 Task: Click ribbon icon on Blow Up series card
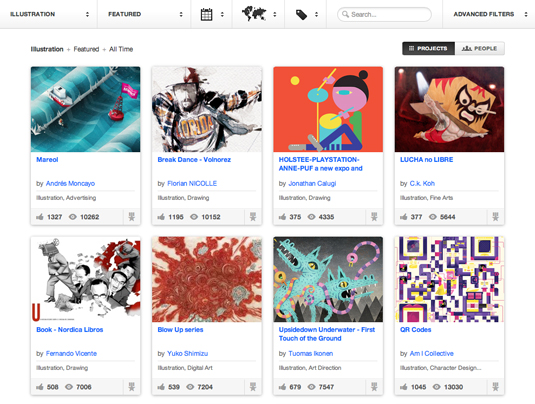tap(253, 387)
